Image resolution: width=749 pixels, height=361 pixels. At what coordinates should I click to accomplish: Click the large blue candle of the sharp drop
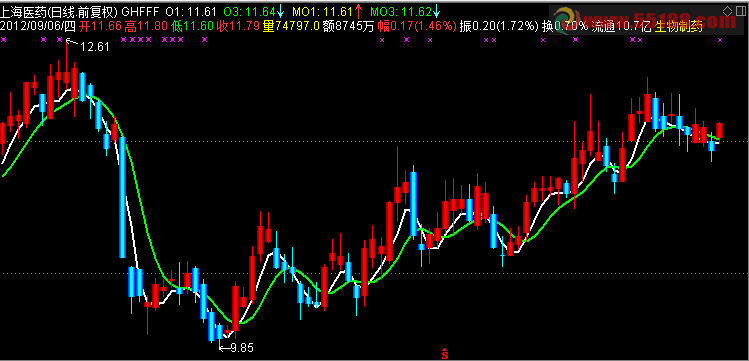tap(123, 197)
